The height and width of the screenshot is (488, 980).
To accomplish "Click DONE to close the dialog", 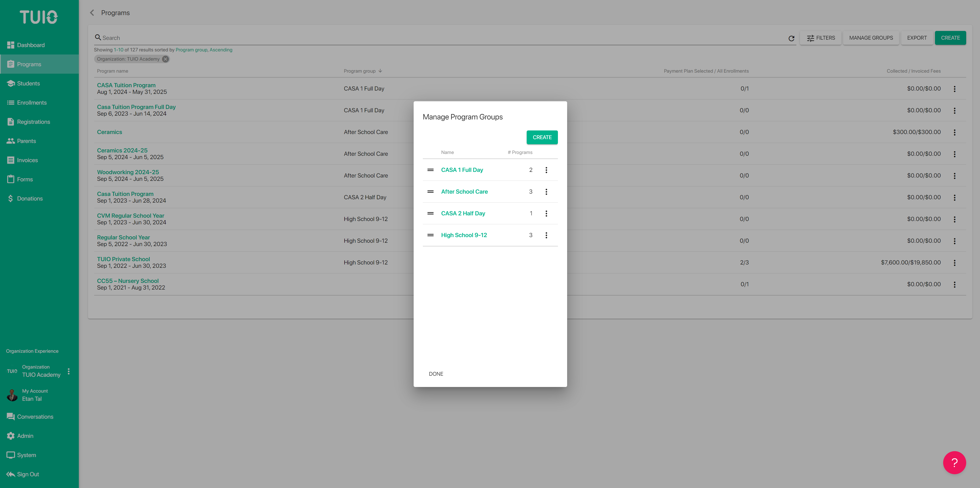I will point(436,374).
